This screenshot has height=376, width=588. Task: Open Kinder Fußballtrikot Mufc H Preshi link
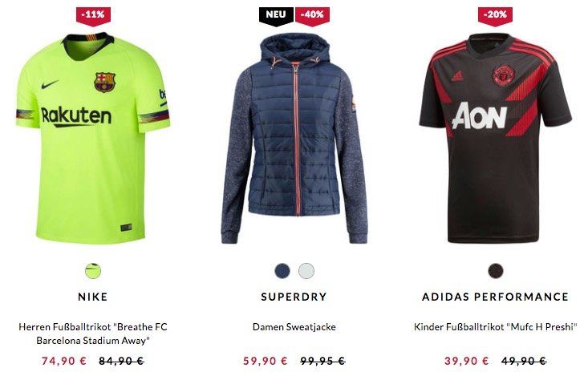tap(496, 327)
